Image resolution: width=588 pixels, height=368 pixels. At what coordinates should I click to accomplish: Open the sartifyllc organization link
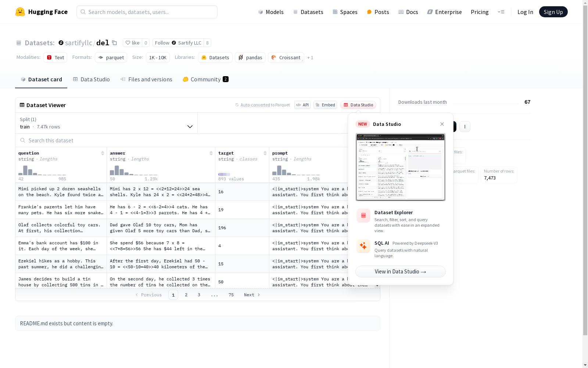[x=79, y=43]
